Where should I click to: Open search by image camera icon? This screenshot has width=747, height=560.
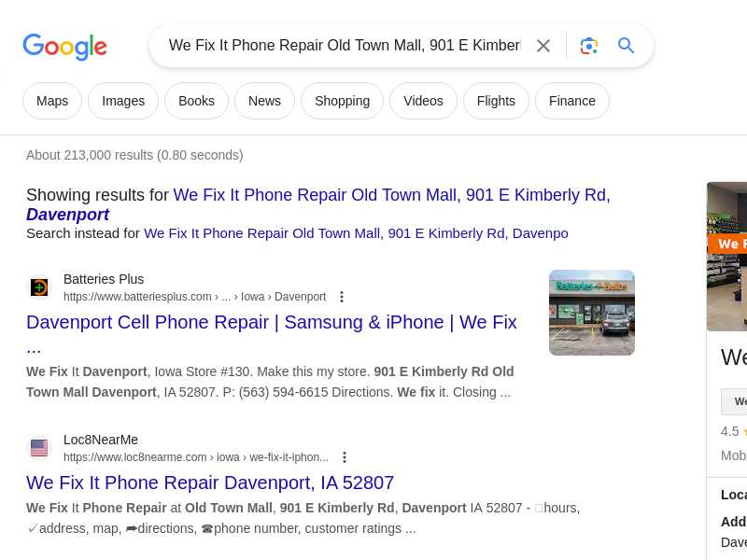tap(589, 46)
